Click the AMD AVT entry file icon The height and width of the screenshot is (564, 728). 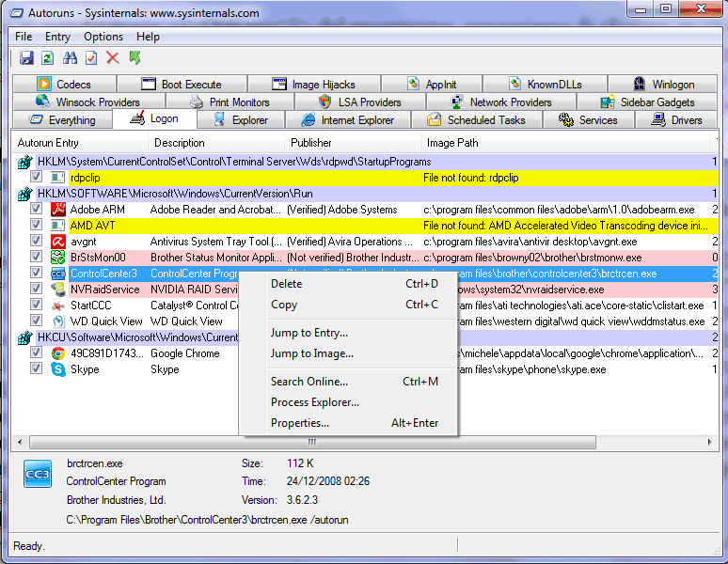tap(57, 226)
